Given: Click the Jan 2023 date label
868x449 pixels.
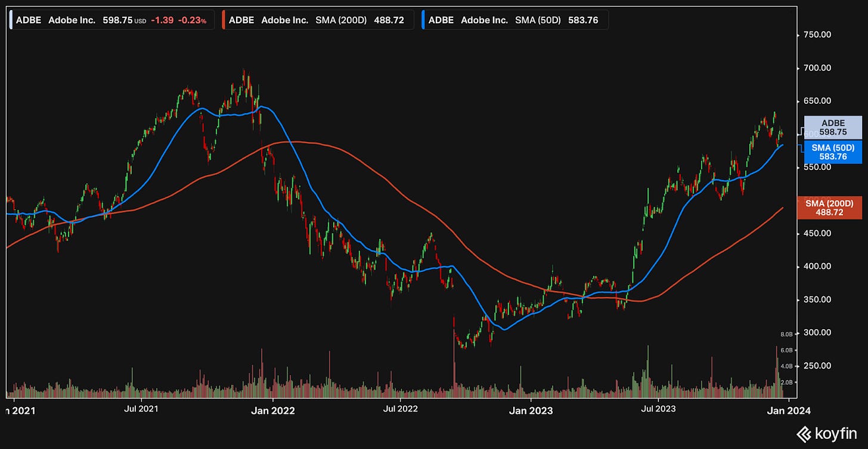Looking at the screenshot, I should (530, 410).
